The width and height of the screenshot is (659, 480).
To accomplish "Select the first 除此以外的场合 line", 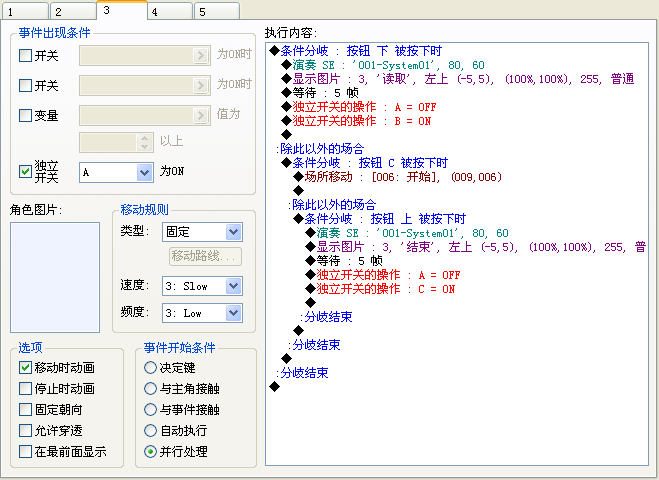I will coord(322,148).
